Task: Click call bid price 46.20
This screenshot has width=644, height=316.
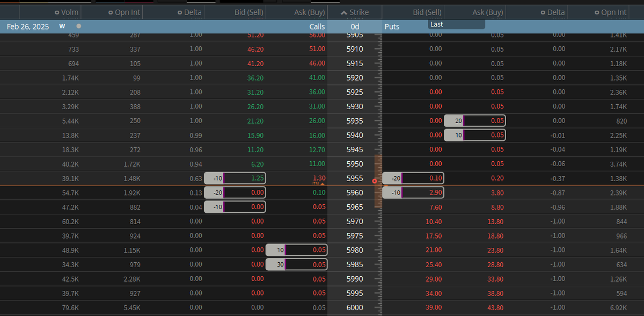Action: click(255, 49)
